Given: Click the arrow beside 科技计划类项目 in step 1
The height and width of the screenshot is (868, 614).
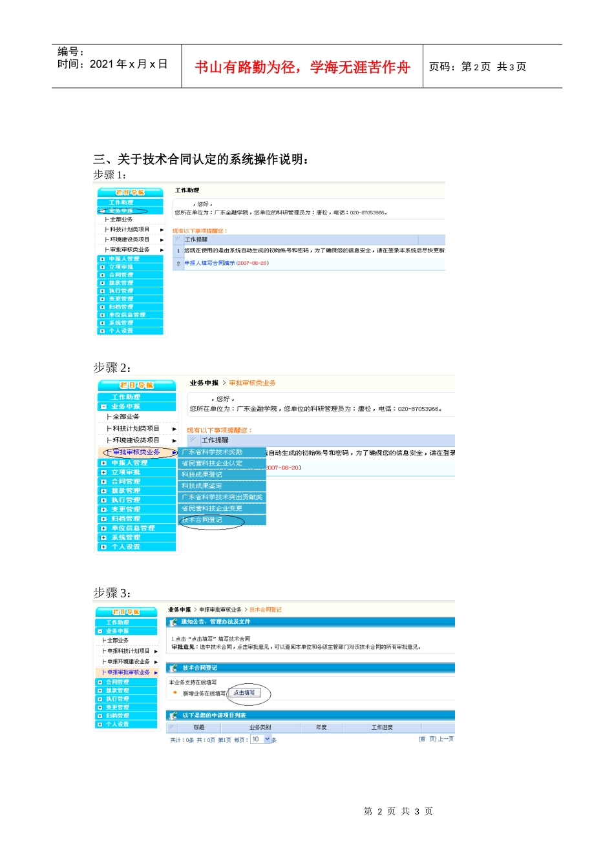Looking at the screenshot, I should pos(162,229).
